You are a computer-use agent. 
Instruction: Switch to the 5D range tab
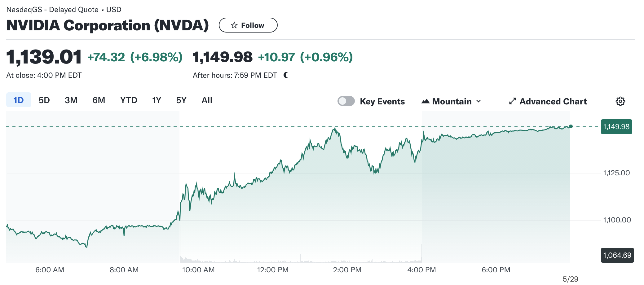coord(44,100)
